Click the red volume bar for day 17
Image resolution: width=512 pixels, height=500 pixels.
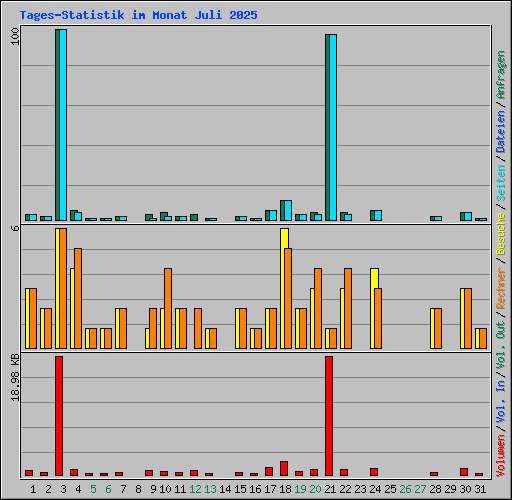(269, 471)
